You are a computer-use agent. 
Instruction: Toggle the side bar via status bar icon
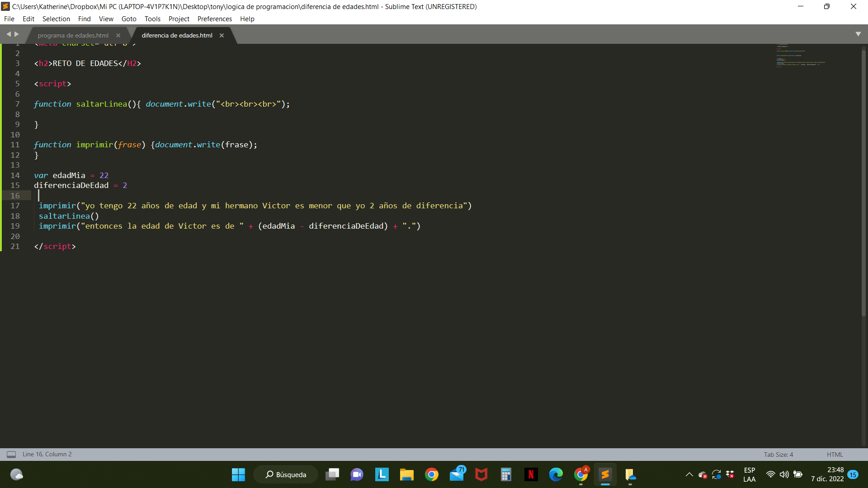point(11,455)
